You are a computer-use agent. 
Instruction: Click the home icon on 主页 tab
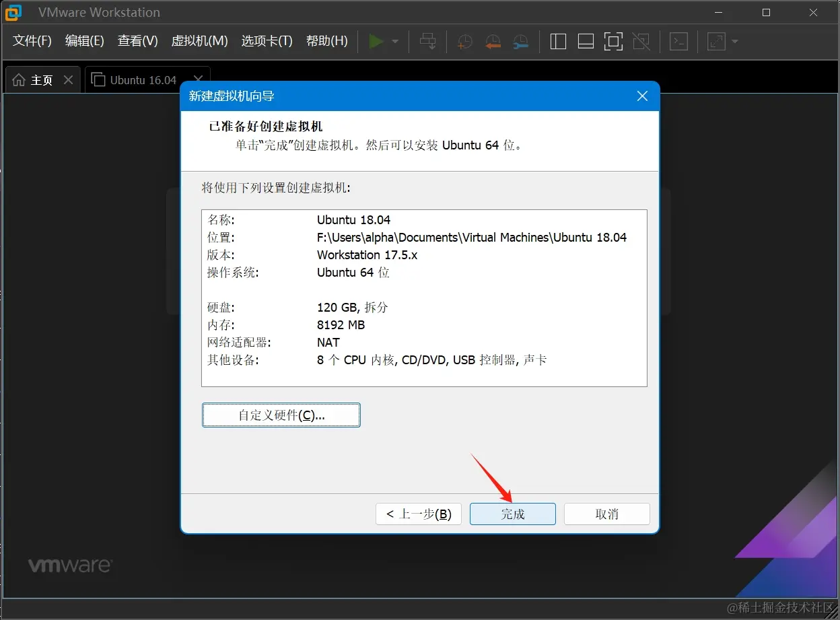(x=19, y=79)
